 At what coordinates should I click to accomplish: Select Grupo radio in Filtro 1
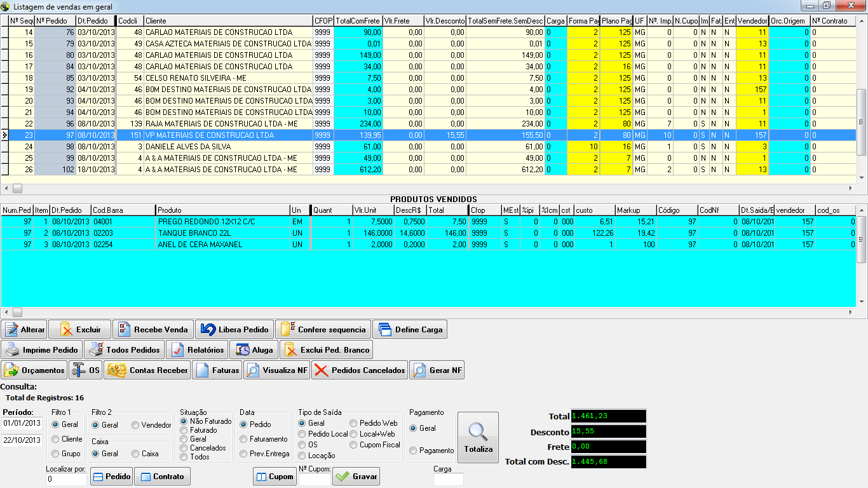(56, 454)
